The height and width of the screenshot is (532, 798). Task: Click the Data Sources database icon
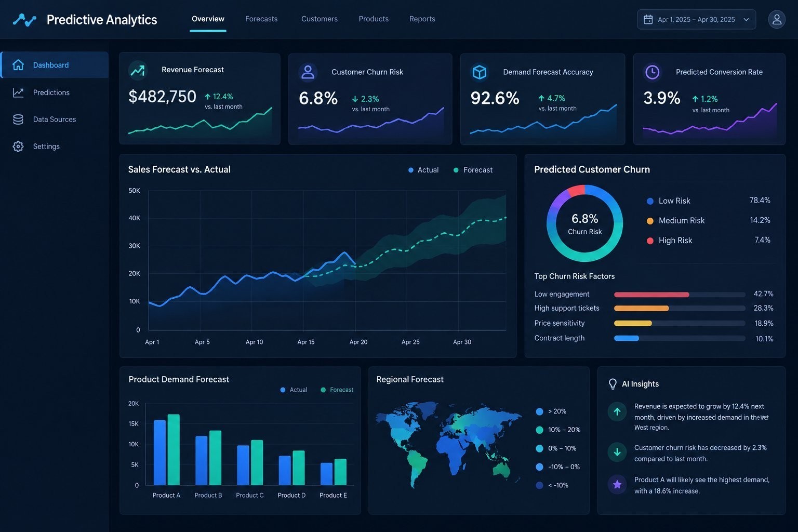[18, 119]
